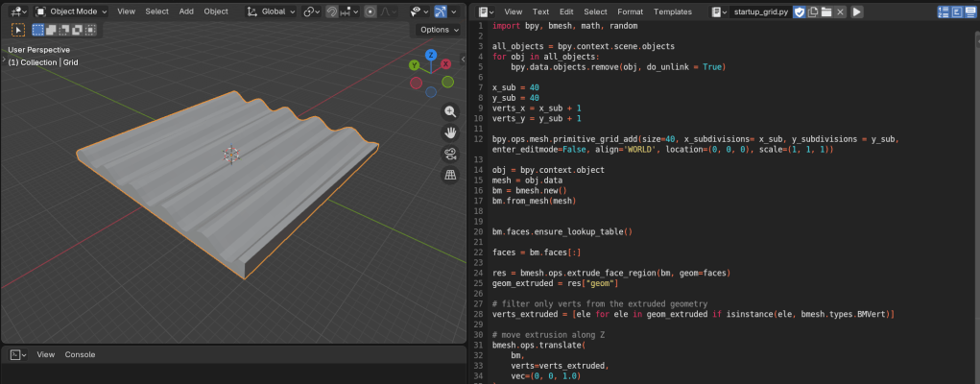980x384 pixels.
Task: Toggle line numbers display in text editor
Action: coord(943,12)
